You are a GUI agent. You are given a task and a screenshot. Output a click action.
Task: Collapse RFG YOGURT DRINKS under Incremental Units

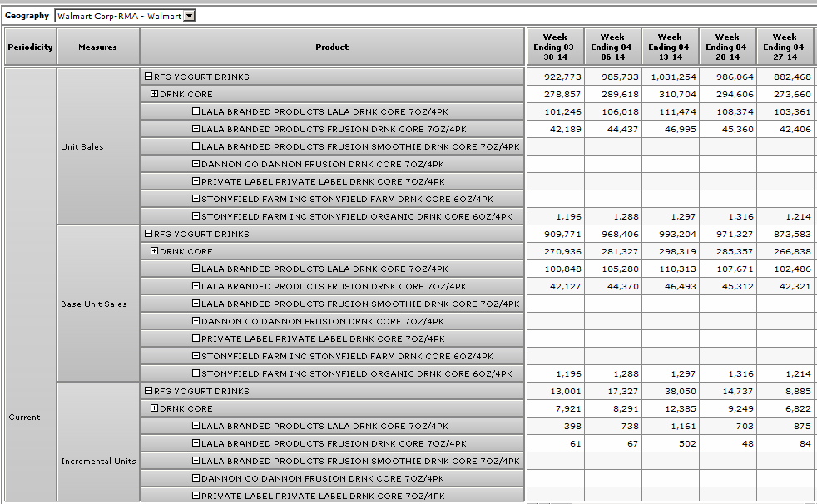point(149,391)
